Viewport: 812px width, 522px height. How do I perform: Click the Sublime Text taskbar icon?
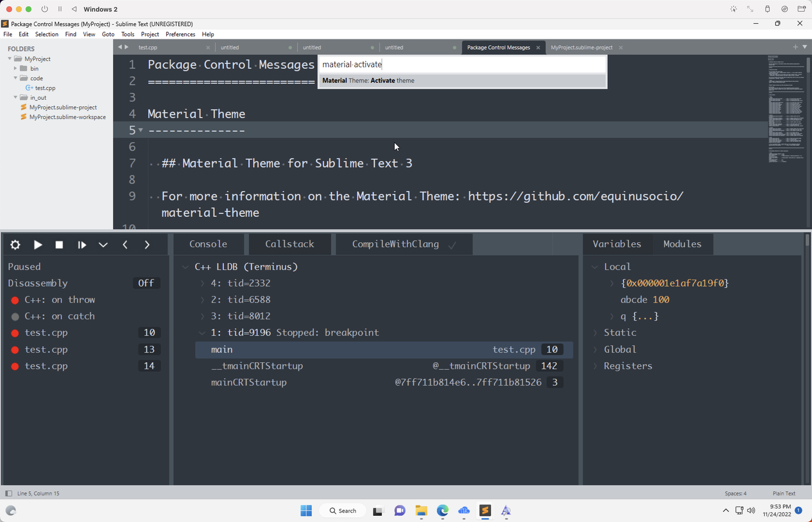(x=485, y=511)
